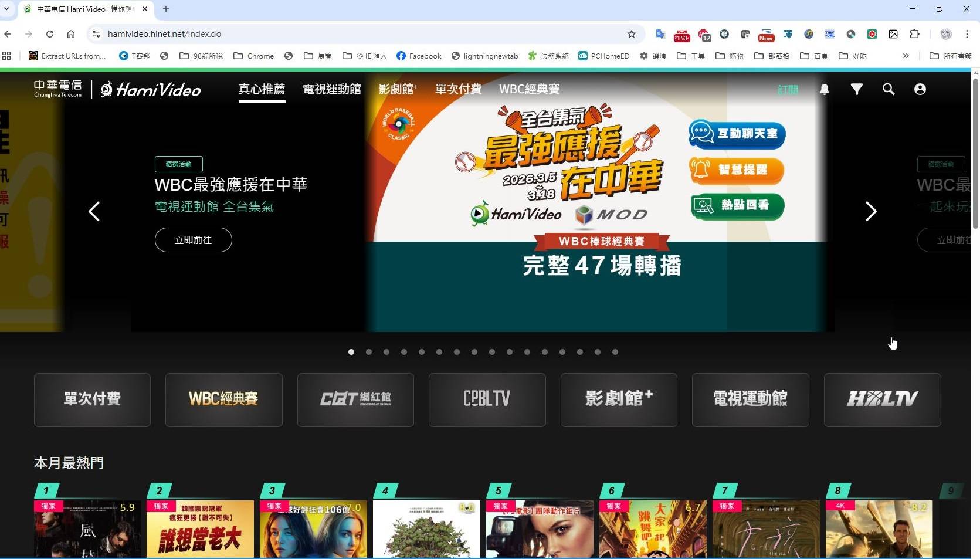Open the user account profile icon
980x559 pixels.
(920, 89)
